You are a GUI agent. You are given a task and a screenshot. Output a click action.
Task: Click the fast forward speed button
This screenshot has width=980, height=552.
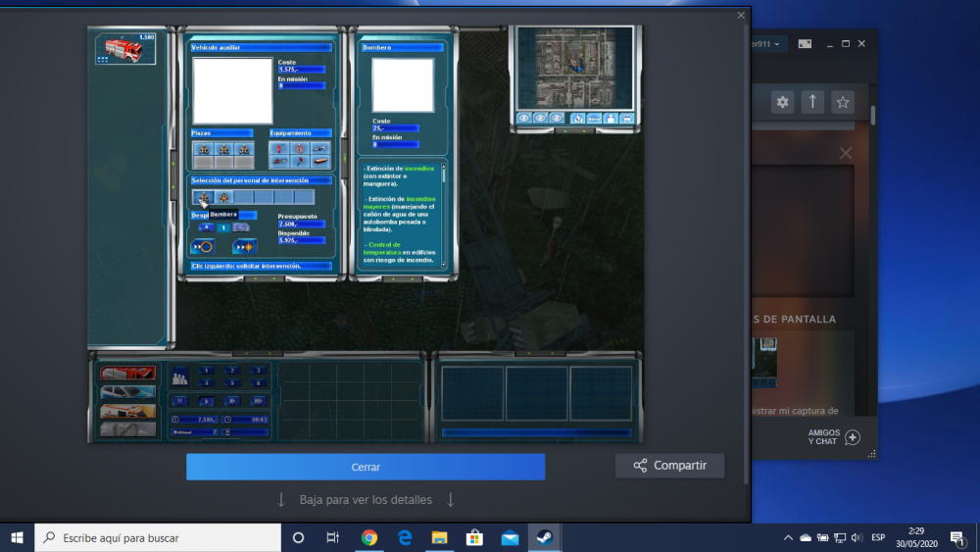click(232, 401)
